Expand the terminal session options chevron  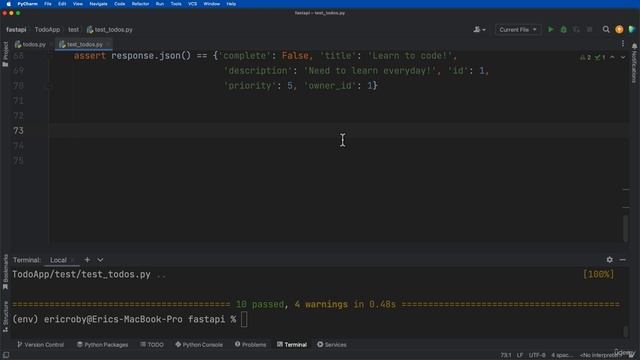pyautogui.click(x=100, y=260)
